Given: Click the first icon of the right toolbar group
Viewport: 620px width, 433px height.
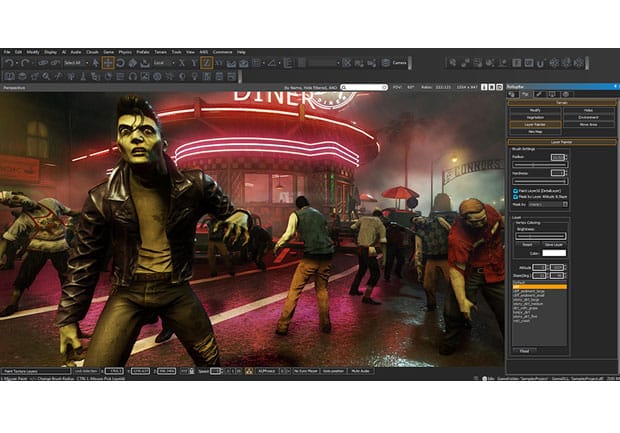Looking at the screenshot, I should pyautogui.click(x=452, y=62).
